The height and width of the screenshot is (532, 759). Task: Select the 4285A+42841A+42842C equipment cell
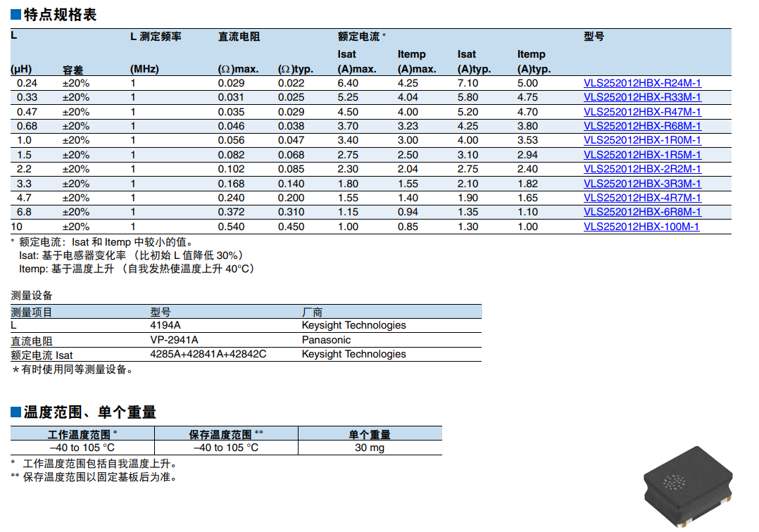click(208, 354)
